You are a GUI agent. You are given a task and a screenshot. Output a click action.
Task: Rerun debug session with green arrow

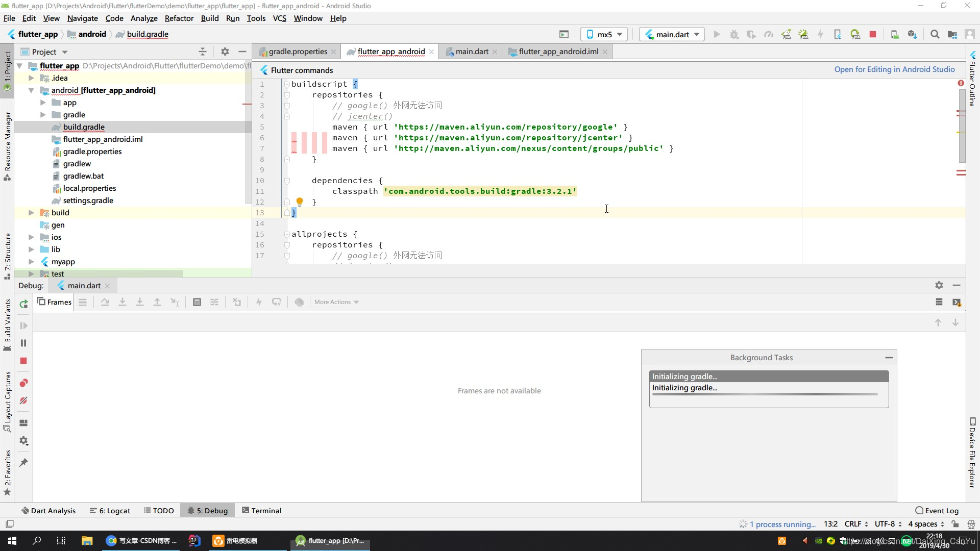pyautogui.click(x=23, y=304)
